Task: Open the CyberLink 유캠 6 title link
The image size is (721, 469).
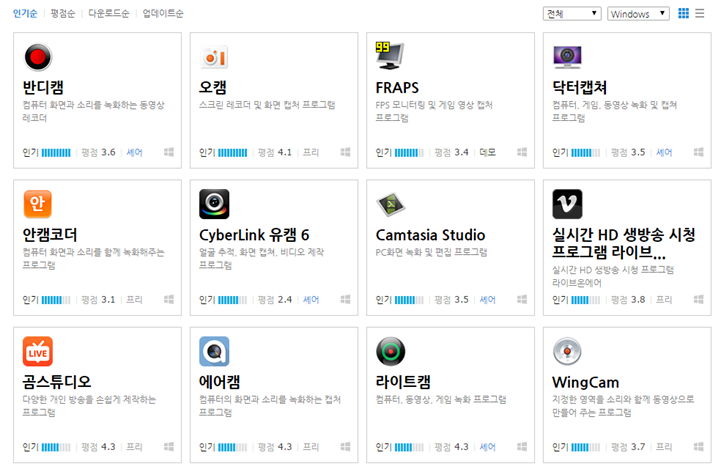Action: click(254, 235)
